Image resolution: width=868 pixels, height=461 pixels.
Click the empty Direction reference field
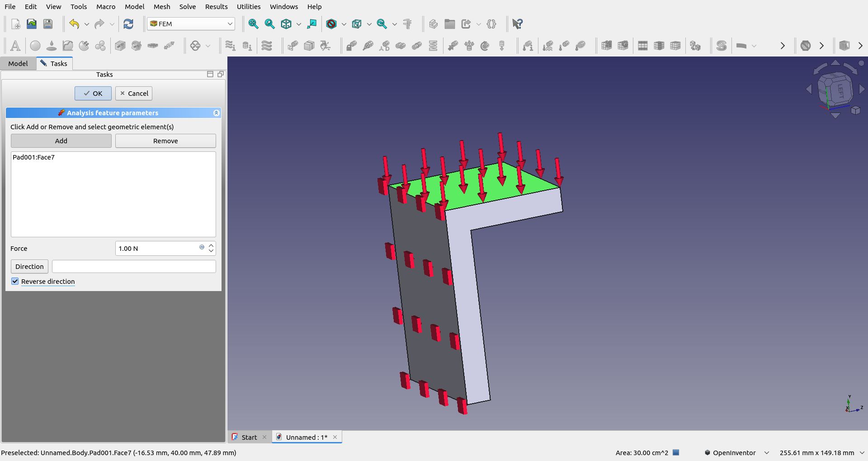(134, 266)
